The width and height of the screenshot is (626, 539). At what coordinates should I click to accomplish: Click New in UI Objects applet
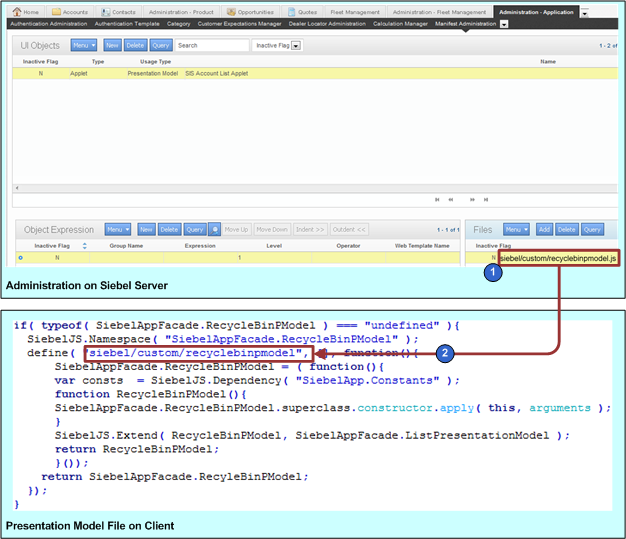[112, 45]
